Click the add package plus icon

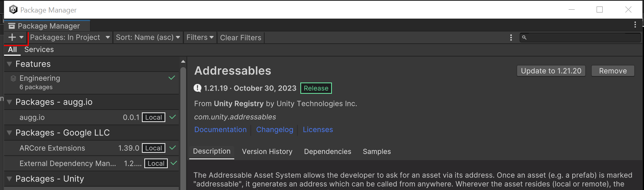click(12, 38)
